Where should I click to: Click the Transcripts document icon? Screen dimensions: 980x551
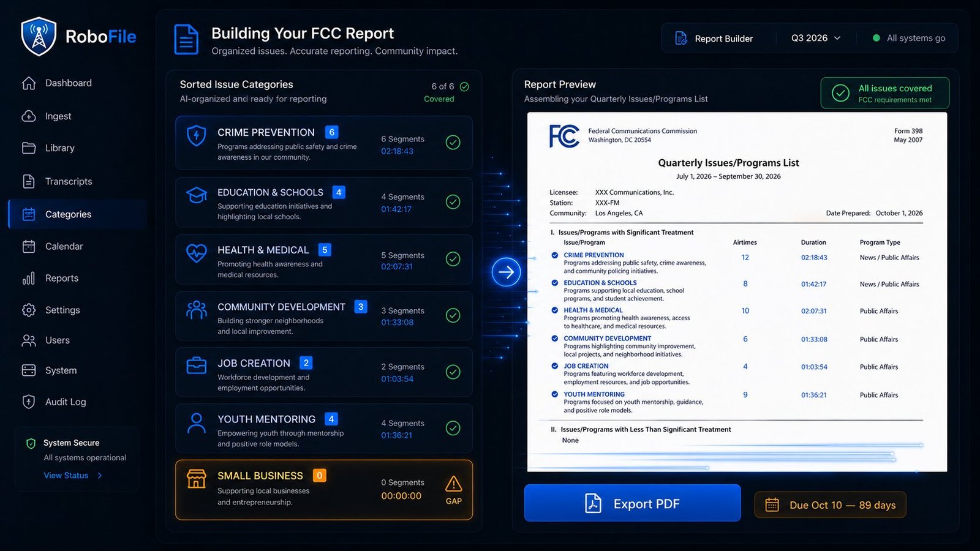coord(29,181)
